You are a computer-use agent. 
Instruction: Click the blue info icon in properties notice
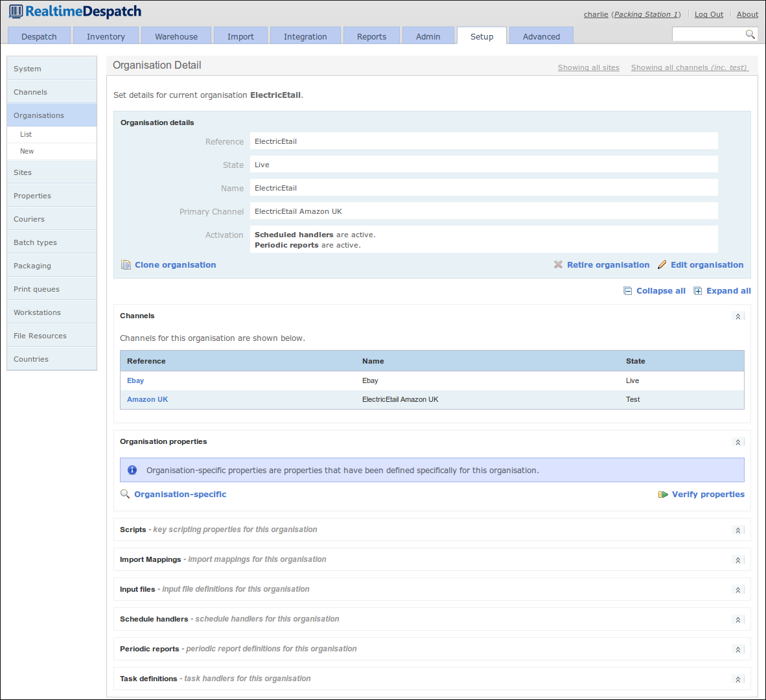(x=132, y=470)
